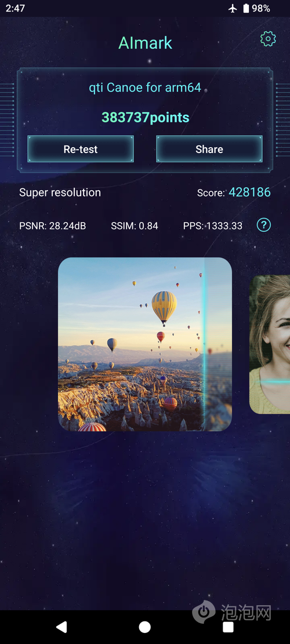Tap the battery status icon
Viewport: 290px width, 644px height.
[246, 8]
